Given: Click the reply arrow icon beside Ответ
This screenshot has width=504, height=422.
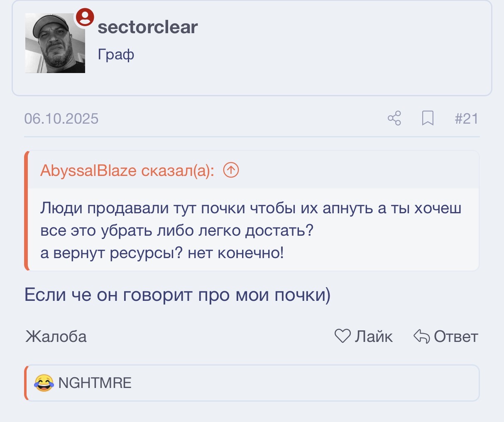Looking at the screenshot, I should [x=421, y=337].
